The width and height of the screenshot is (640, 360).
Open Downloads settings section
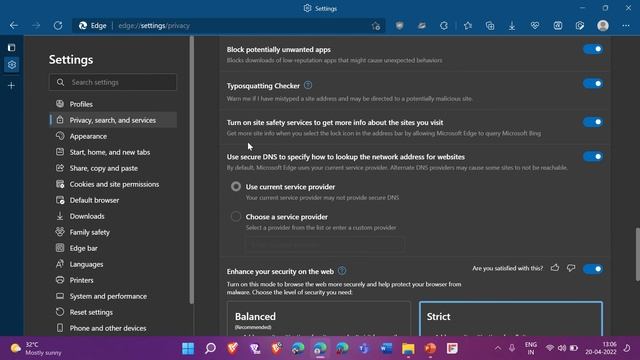(113, 216)
